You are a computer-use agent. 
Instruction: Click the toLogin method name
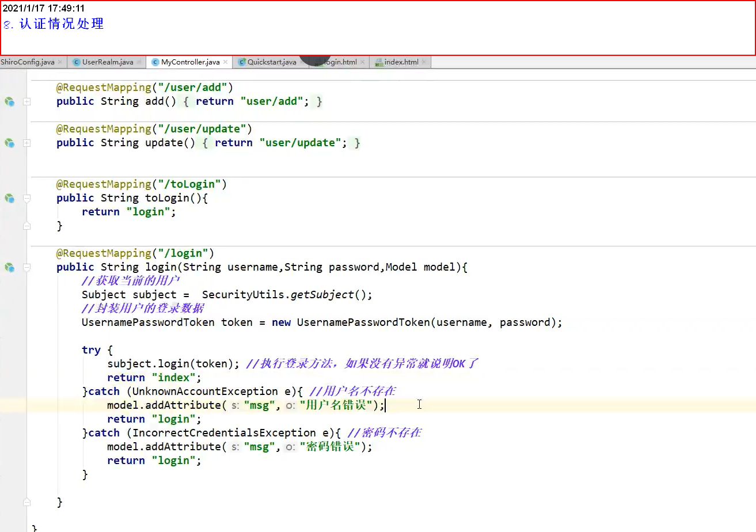[x=168, y=198]
